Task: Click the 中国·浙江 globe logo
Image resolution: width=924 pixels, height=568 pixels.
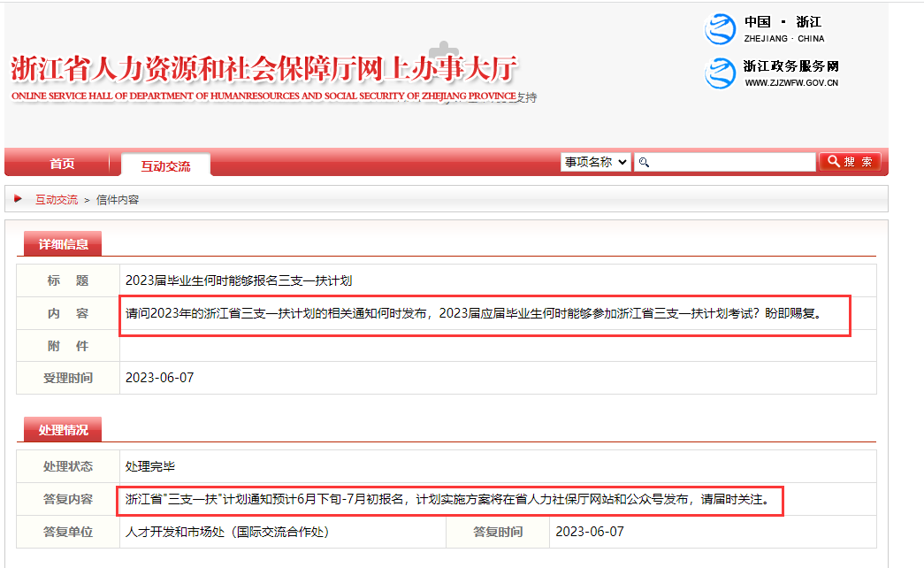Action: tap(721, 27)
